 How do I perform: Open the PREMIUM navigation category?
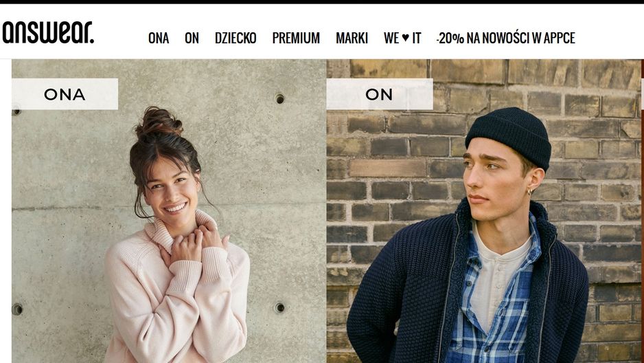click(x=296, y=38)
